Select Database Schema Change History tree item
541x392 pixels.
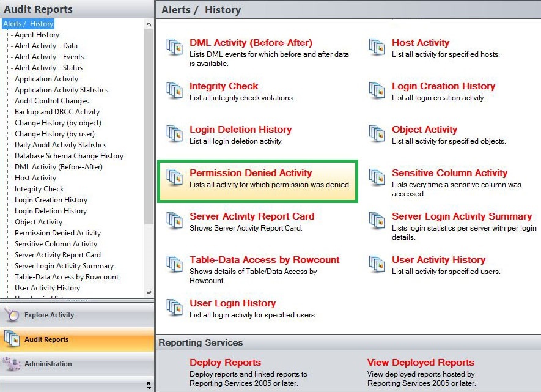pyautogui.click(x=69, y=156)
